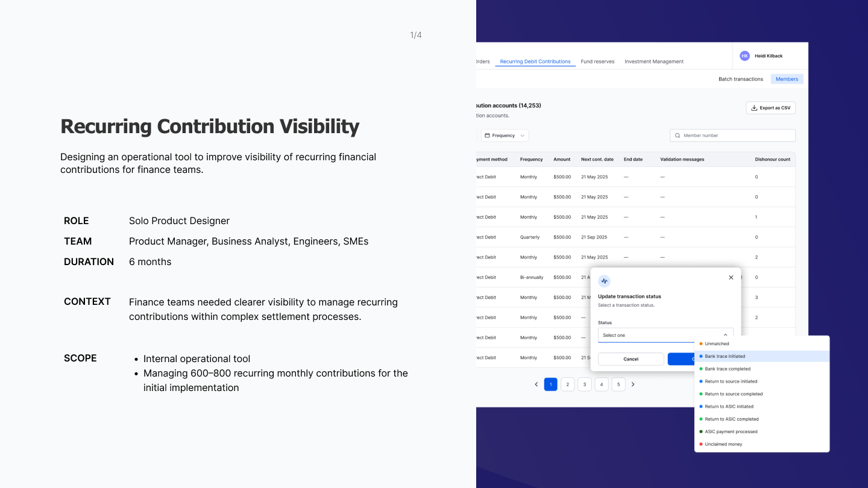Click the 21 Sep 2025 date in Quarterly row
This screenshot has height=488, width=868.
tap(594, 237)
